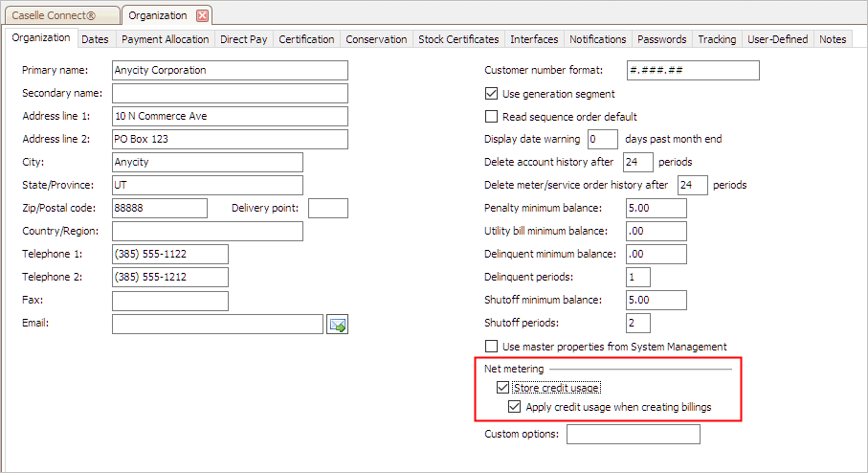Select the Penalty minimum balance field
868x473 pixels.
656,209
